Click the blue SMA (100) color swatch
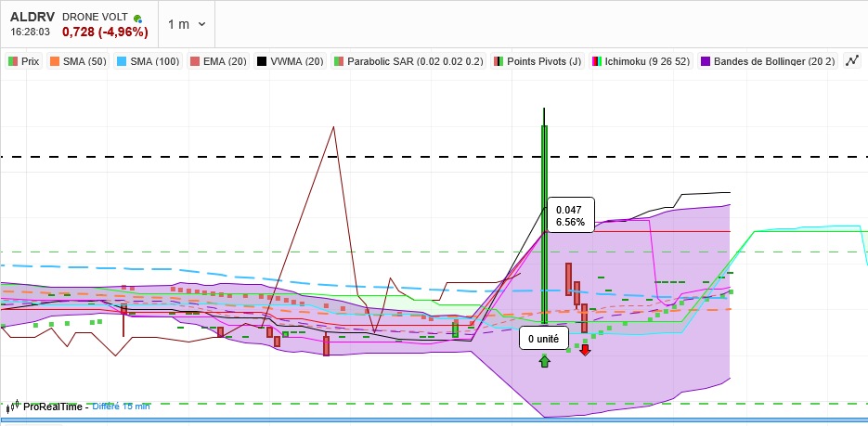 click(122, 61)
